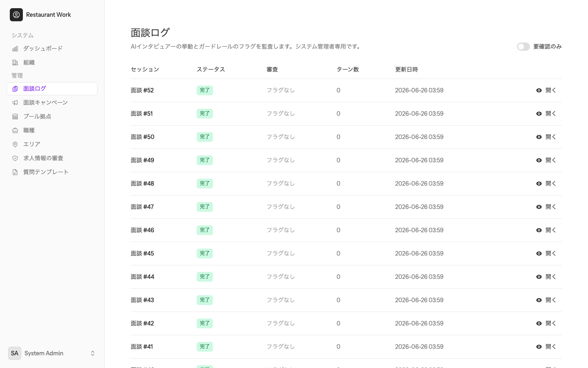Toggle the 要確認のみ switch
Image resolution: width=588 pixels, height=368 pixels.
(x=523, y=47)
